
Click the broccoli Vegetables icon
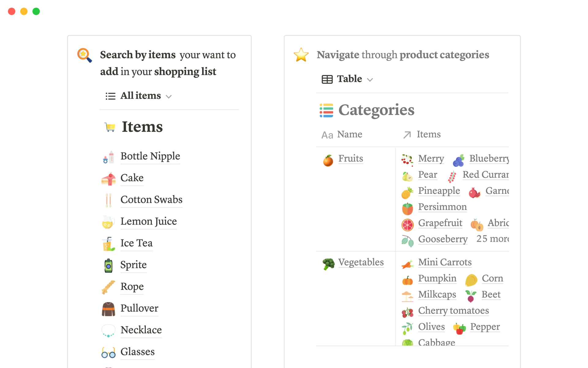pos(328,263)
